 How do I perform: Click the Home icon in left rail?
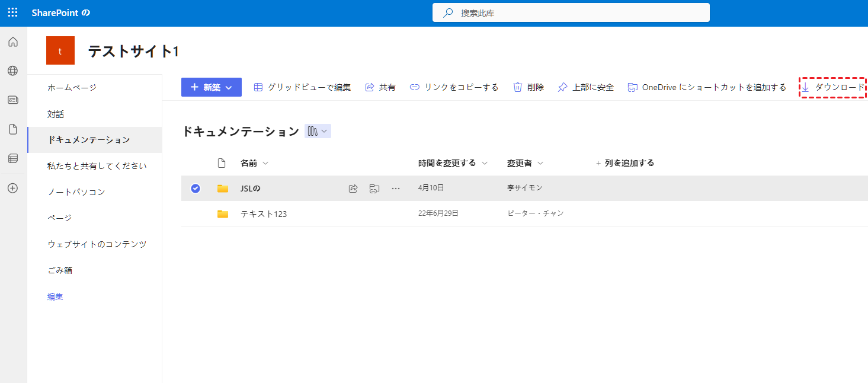pos(12,42)
